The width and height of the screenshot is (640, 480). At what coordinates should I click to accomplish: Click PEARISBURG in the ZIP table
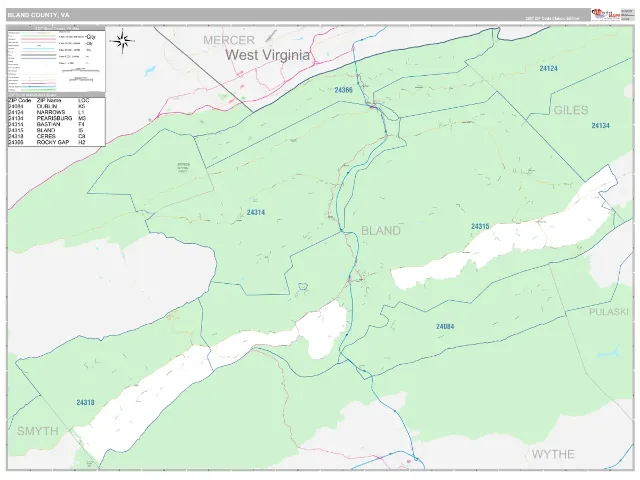[54, 118]
